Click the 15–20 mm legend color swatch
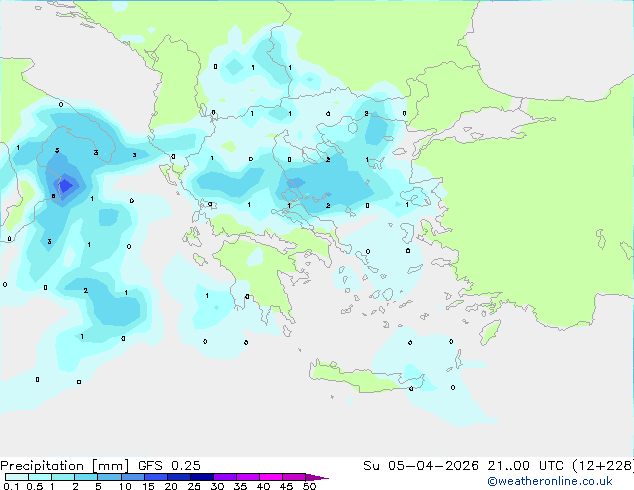This screenshot has width=634, height=490. pyautogui.click(x=156, y=477)
